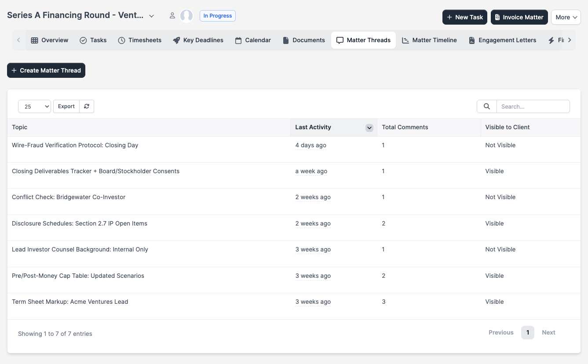Expand the matter title dropdown chevron
This screenshot has height=364, width=588.
coord(151,16)
